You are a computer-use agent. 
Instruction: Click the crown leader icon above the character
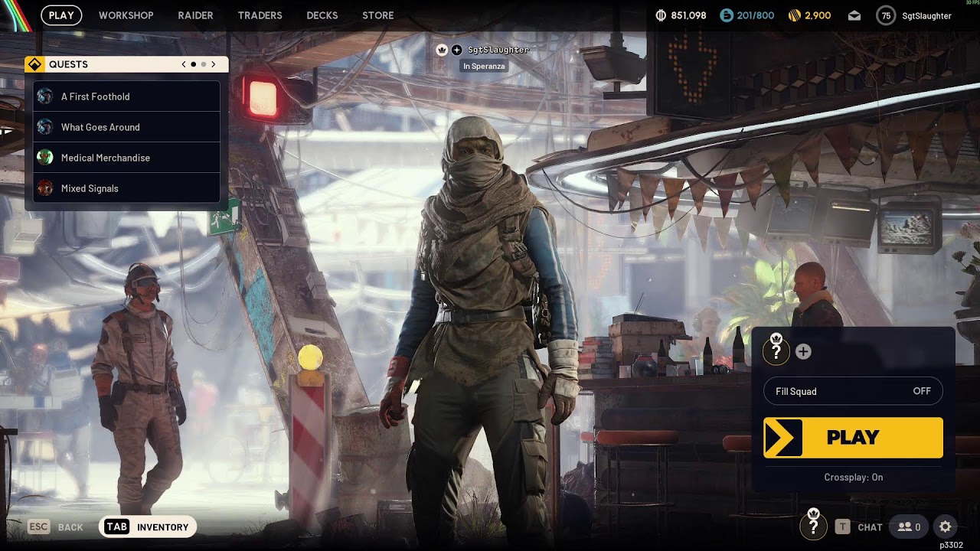442,50
